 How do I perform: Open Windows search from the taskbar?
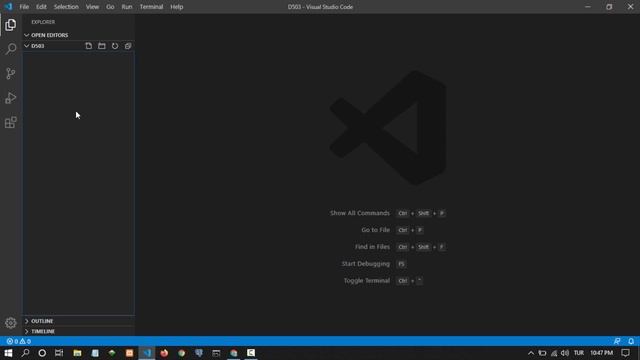[x=25, y=353]
